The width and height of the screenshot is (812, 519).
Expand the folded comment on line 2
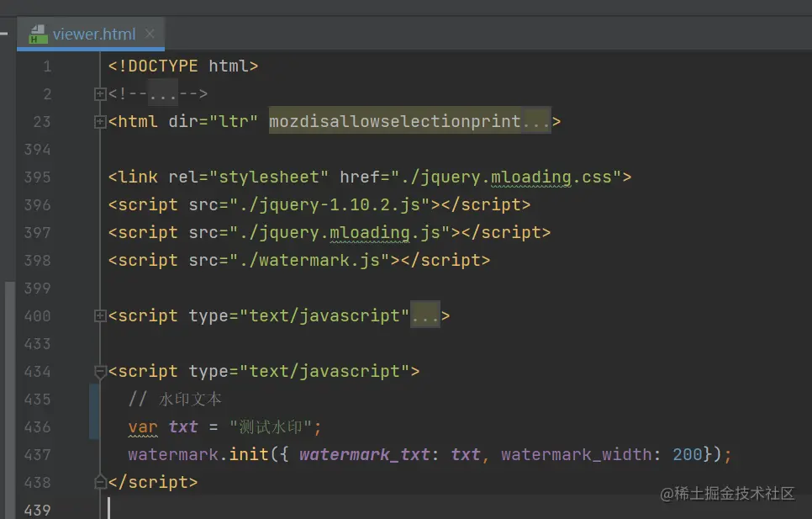click(x=100, y=93)
